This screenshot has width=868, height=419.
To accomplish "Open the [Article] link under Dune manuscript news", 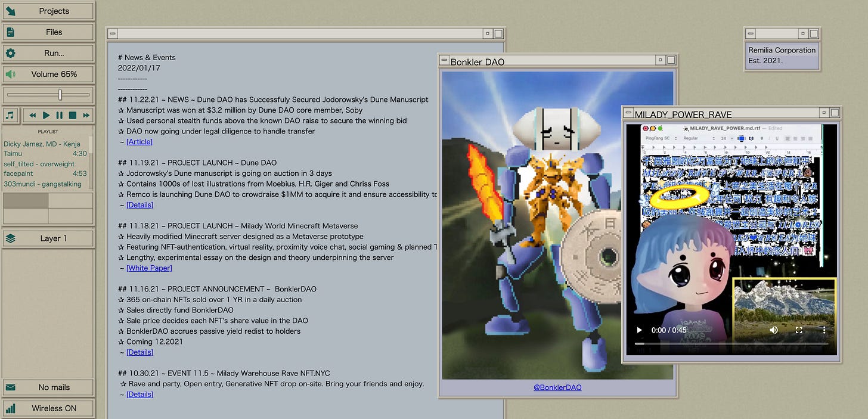I will [x=139, y=142].
